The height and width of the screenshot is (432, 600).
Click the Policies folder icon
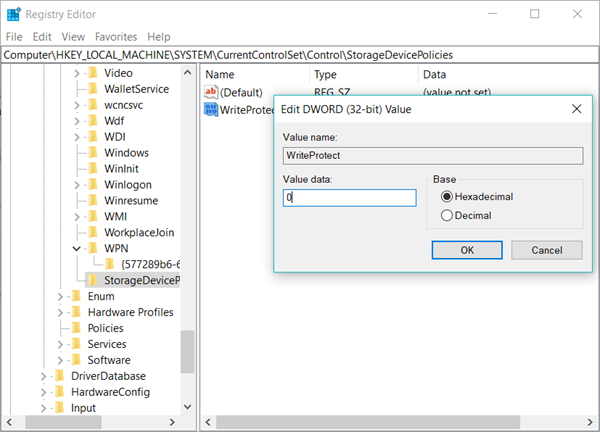click(x=76, y=328)
